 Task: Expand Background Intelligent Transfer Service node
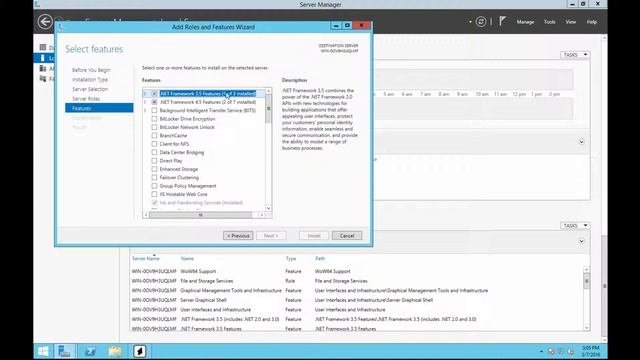(x=145, y=110)
